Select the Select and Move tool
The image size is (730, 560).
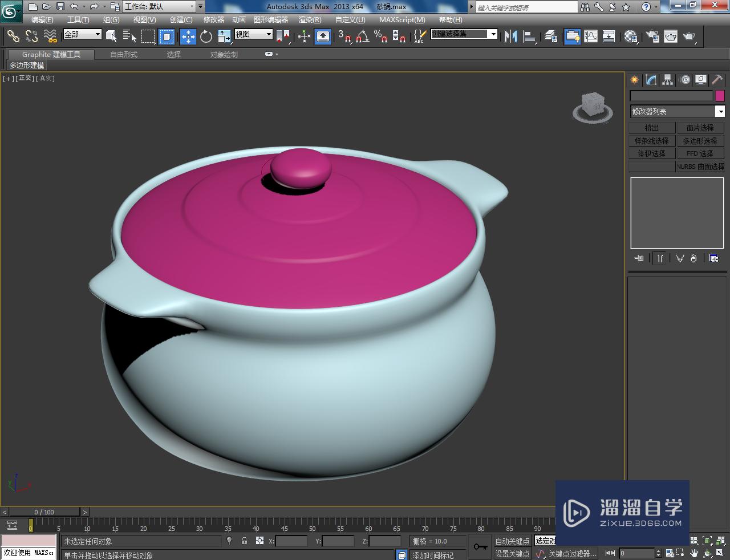pyautogui.click(x=188, y=36)
